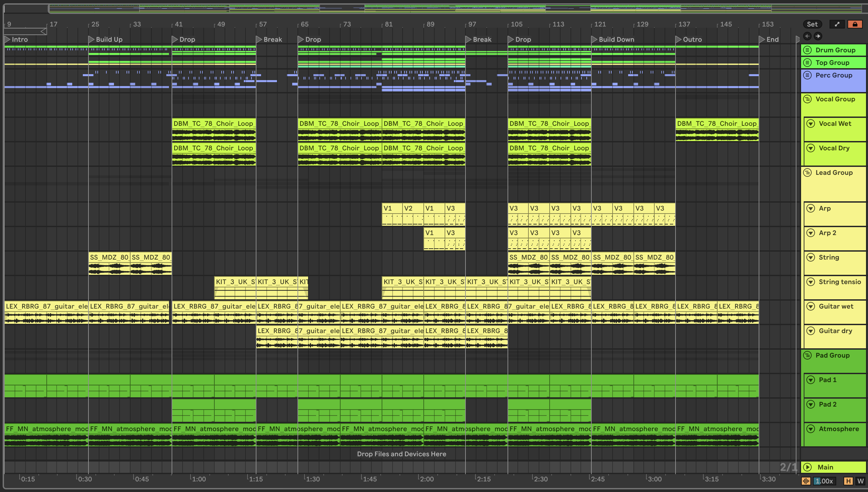Click the arrangement overview bar at top

pos(458,9)
